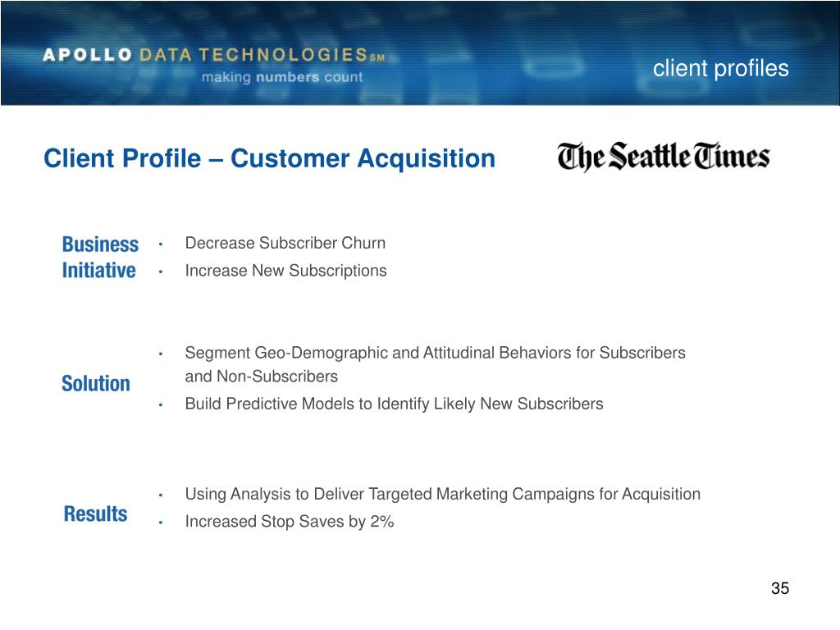The image size is (840, 630).
Task: Click the Seattle Times logo
Action: [x=663, y=157]
